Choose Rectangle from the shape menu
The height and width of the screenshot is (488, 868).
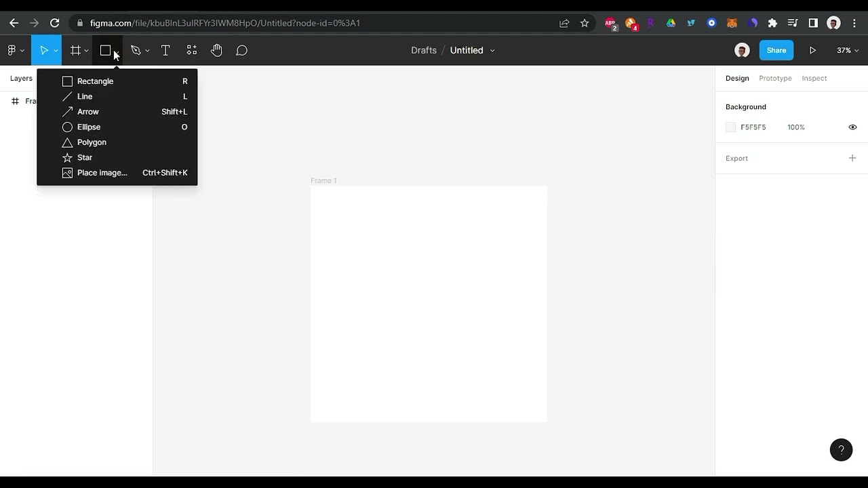pyautogui.click(x=117, y=81)
